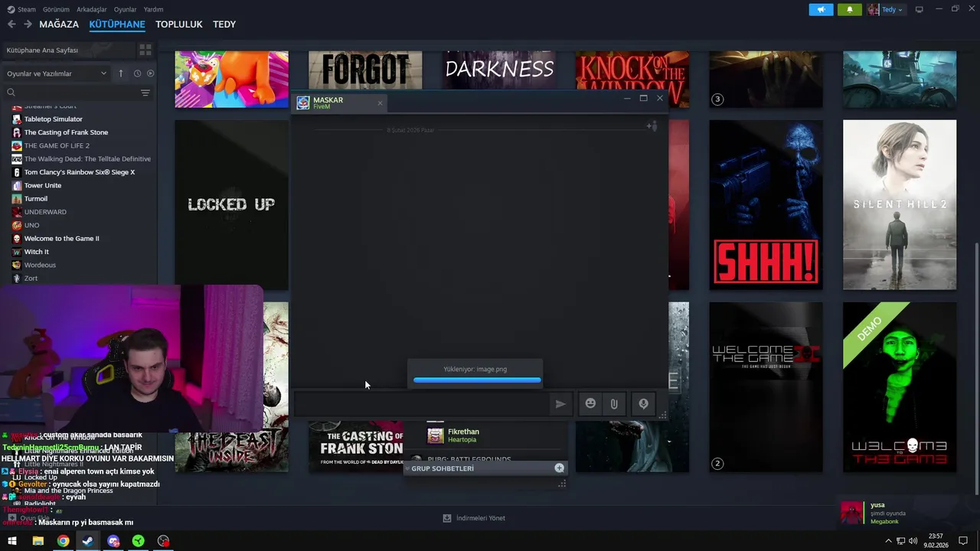Click the library search field
Image resolution: width=980 pixels, height=551 pixels.
(73, 93)
